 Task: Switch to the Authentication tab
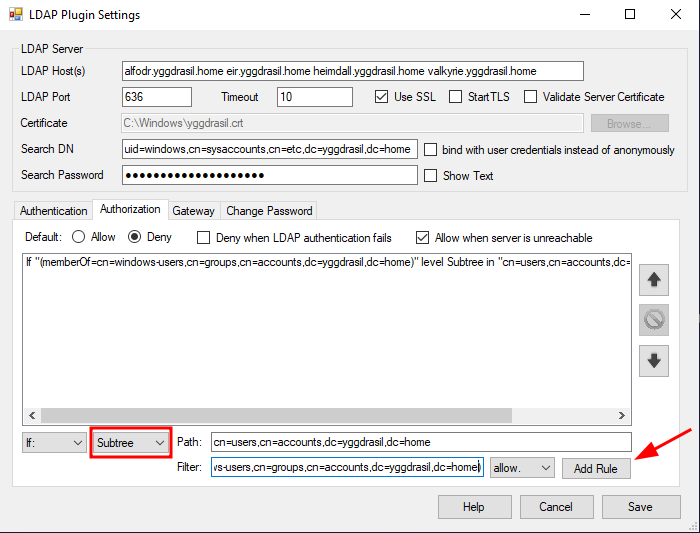(54, 211)
